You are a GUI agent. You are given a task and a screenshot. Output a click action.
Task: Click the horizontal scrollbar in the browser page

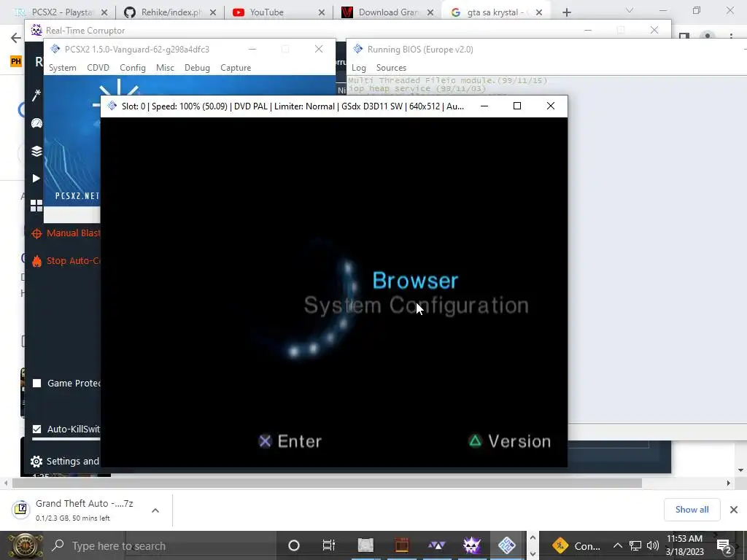click(x=327, y=483)
